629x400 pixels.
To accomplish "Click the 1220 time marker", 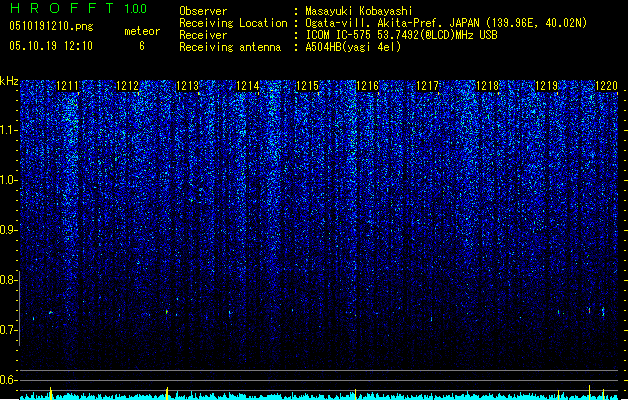I will [x=606, y=86].
